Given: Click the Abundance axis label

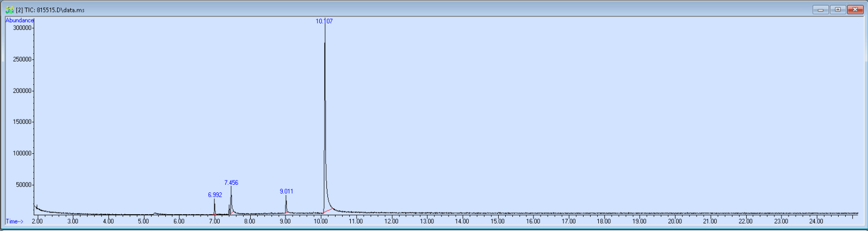Looking at the screenshot, I should pos(20,20).
